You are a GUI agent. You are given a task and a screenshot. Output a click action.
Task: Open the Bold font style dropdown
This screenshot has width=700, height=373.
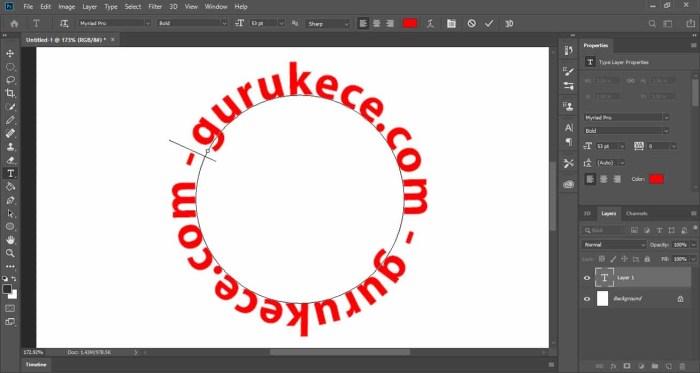193,23
